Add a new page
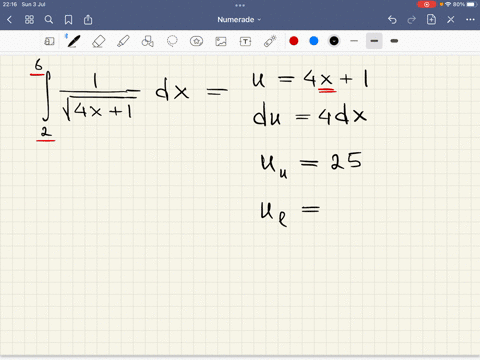Viewport: 480px width, 360px height. click(431, 19)
